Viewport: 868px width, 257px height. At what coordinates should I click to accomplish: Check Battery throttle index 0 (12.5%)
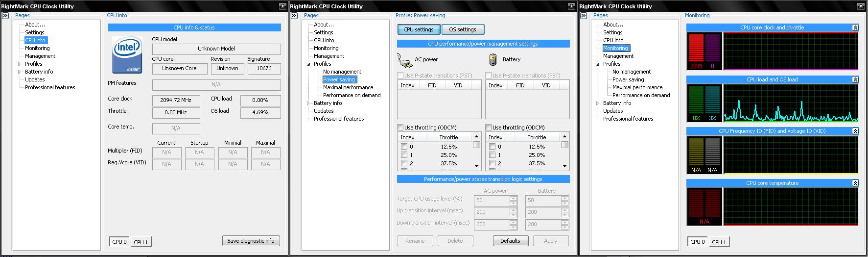(x=492, y=147)
